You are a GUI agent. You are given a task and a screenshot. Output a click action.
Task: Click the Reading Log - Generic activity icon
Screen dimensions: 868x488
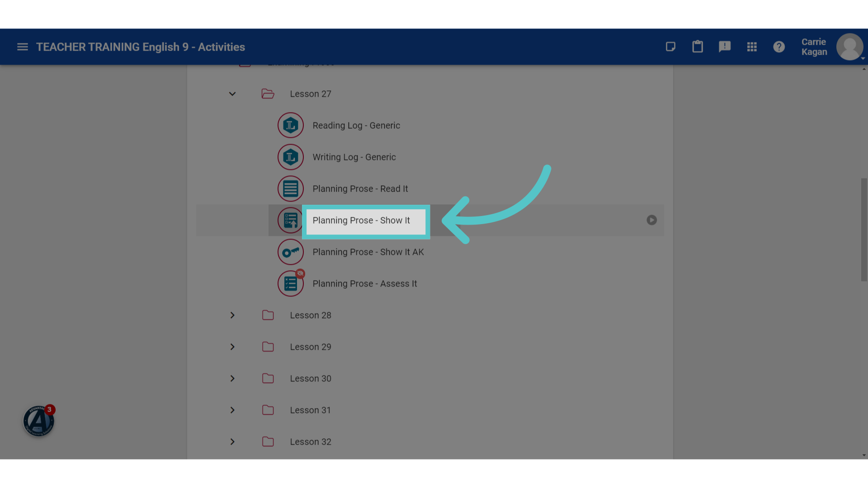pos(290,125)
